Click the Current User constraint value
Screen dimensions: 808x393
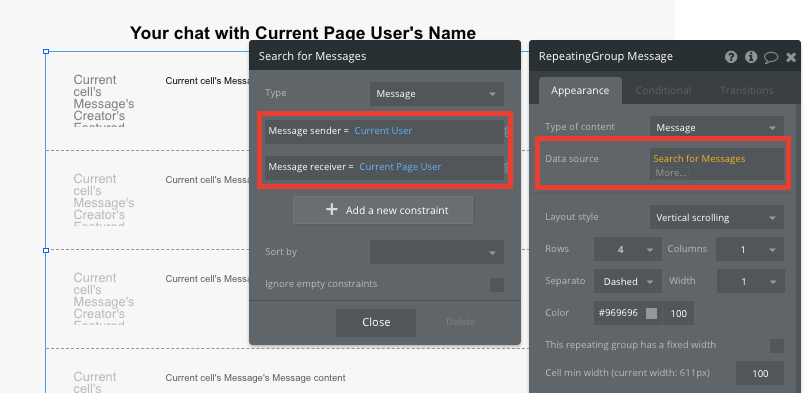point(383,131)
